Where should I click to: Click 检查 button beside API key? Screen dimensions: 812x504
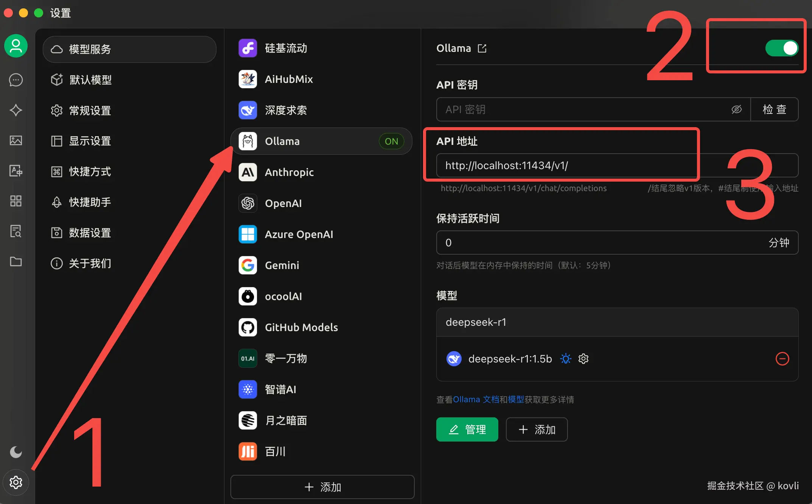click(774, 110)
